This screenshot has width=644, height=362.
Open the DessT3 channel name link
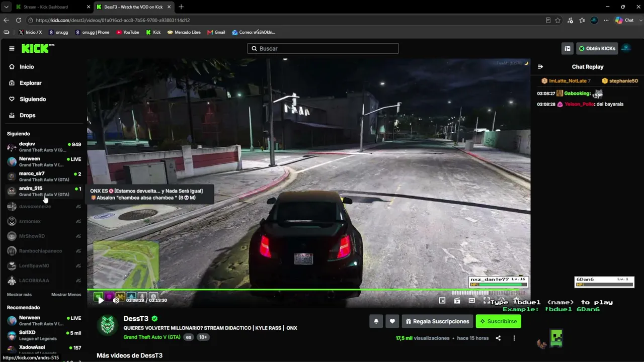pos(136,318)
